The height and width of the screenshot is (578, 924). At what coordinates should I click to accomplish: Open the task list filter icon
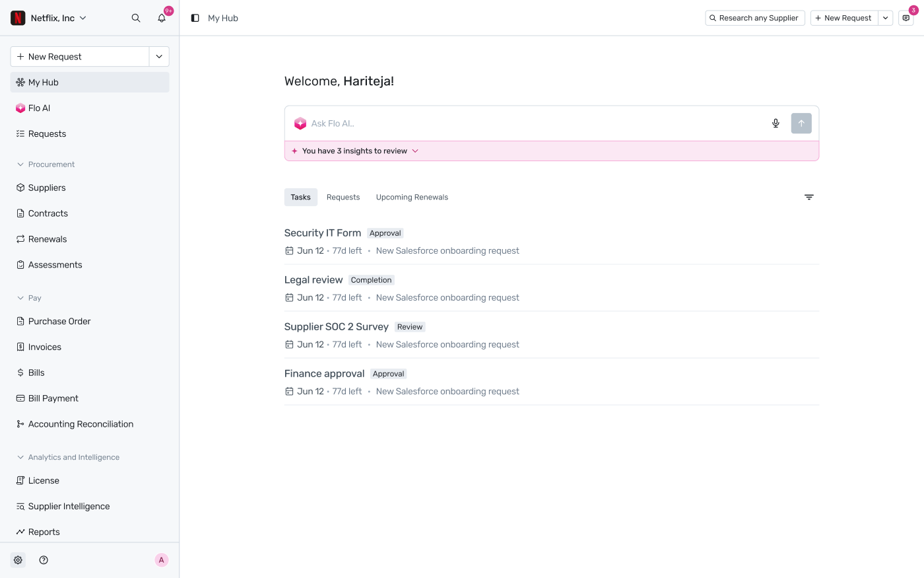pos(809,198)
